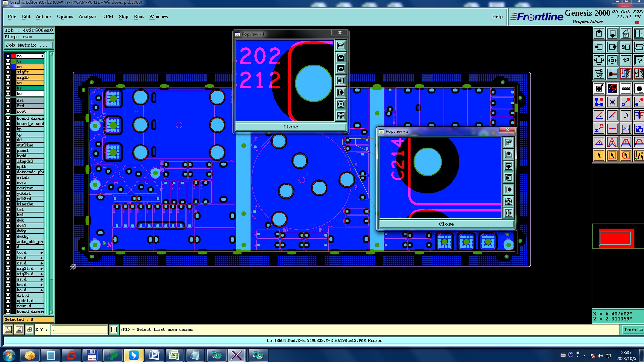The height and width of the screenshot is (362, 644).
Task: Click the 1:2 zoom icon
Action: click(x=626, y=61)
